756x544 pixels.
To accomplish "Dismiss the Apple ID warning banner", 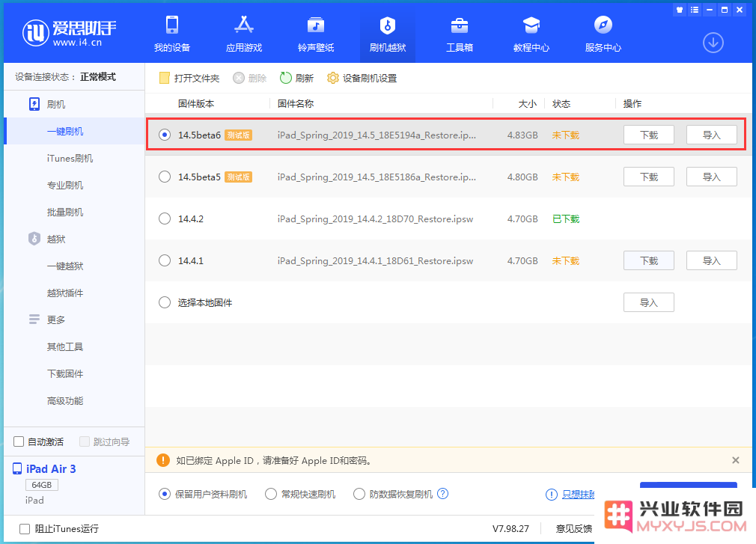I will [x=735, y=460].
